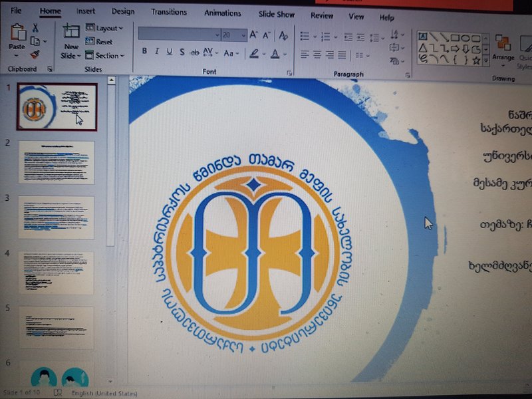The image size is (532, 399).
Task: Decrease list indent level
Action: pyautogui.click(x=348, y=37)
